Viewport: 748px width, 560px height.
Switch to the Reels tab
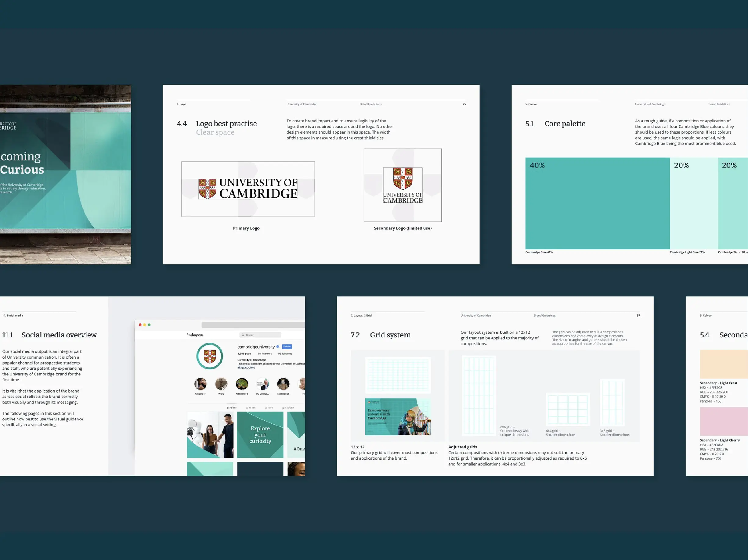(x=251, y=408)
